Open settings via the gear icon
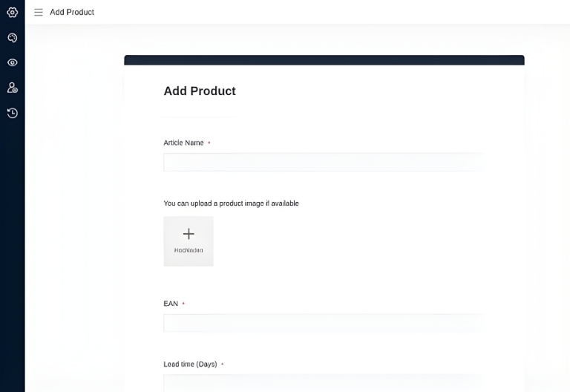This screenshot has width=570, height=392. 12,12
